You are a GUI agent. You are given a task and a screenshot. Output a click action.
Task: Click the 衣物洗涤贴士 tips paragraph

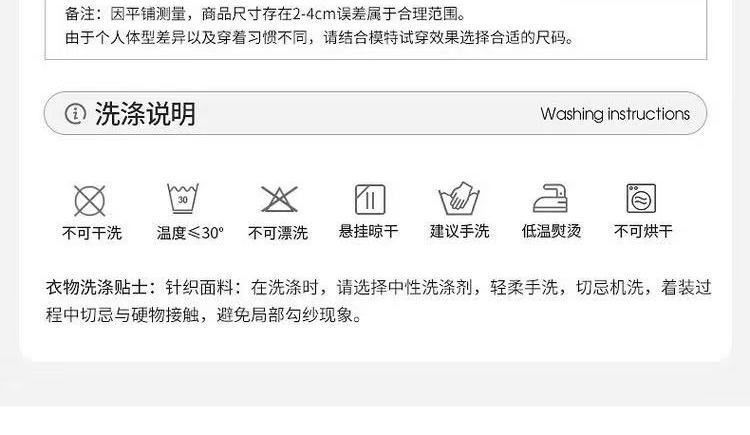pos(378,301)
